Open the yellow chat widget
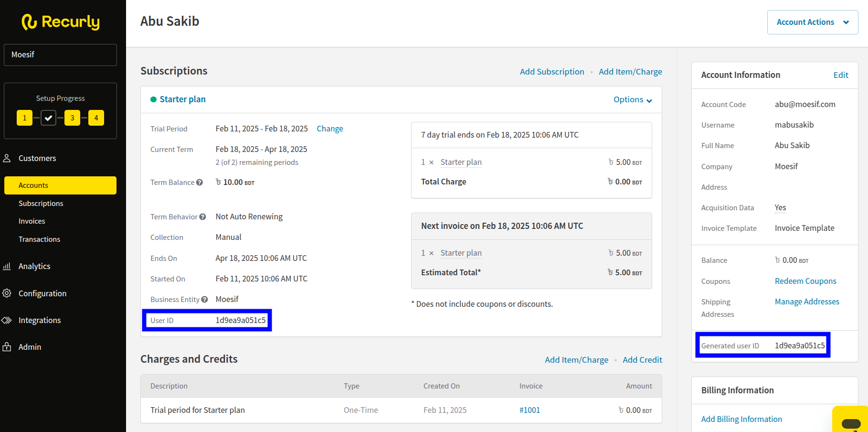Screen dimensions: 868x432 tap(850, 422)
